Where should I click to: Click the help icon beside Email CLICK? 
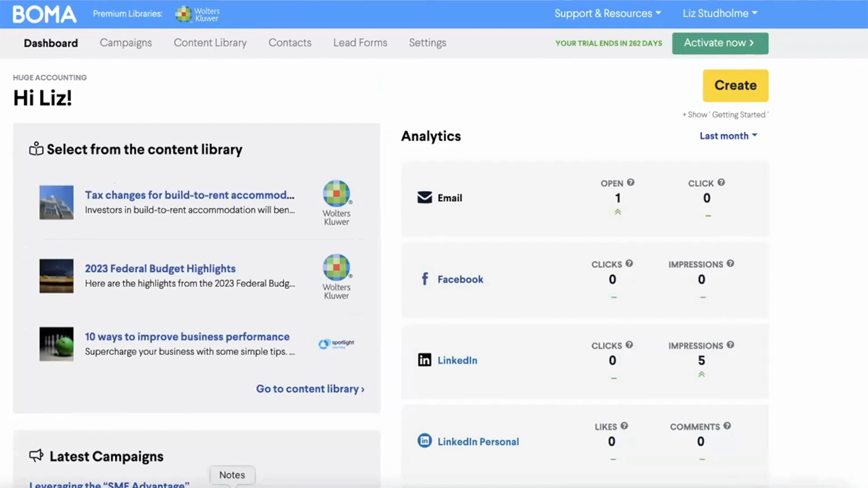721,183
